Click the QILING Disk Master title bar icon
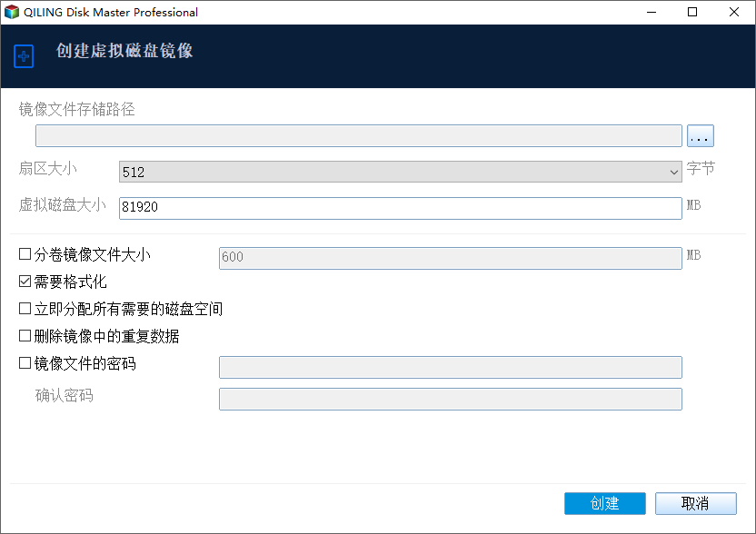The image size is (756, 534). pyautogui.click(x=13, y=12)
